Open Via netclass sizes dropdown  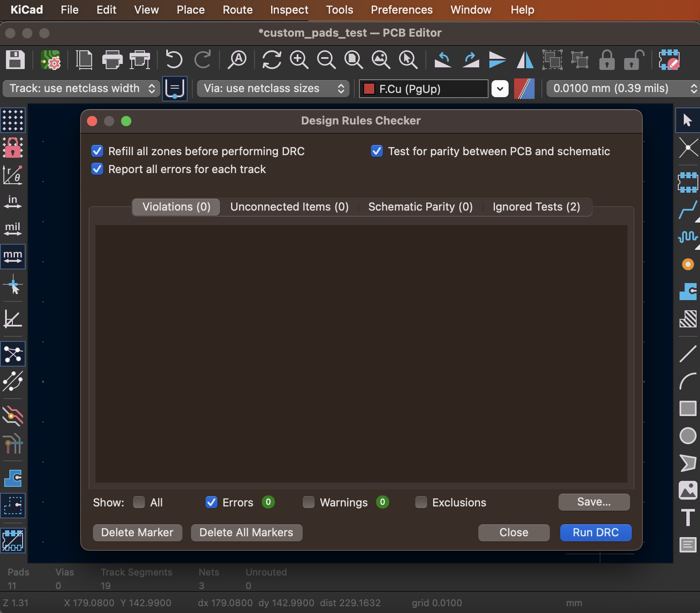tap(273, 89)
